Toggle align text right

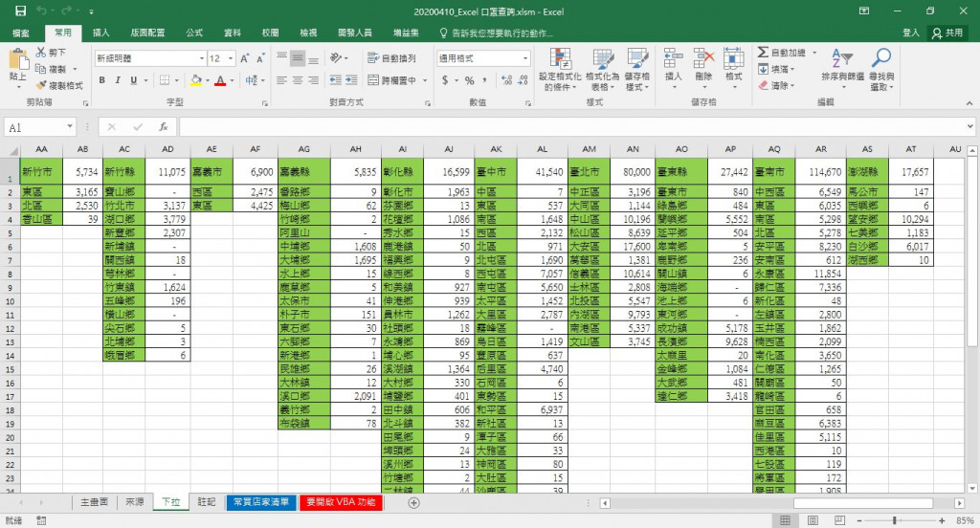click(313, 80)
